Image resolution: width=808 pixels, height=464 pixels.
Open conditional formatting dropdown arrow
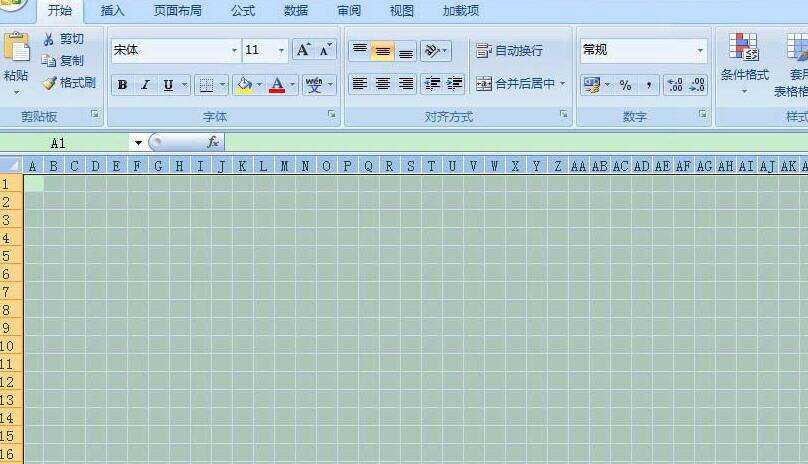[x=744, y=92]
